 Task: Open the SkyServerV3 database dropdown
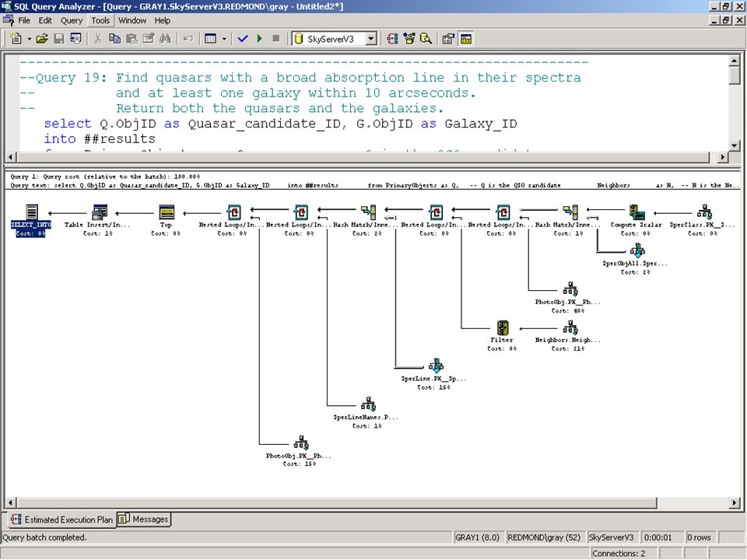pos(371,39)
